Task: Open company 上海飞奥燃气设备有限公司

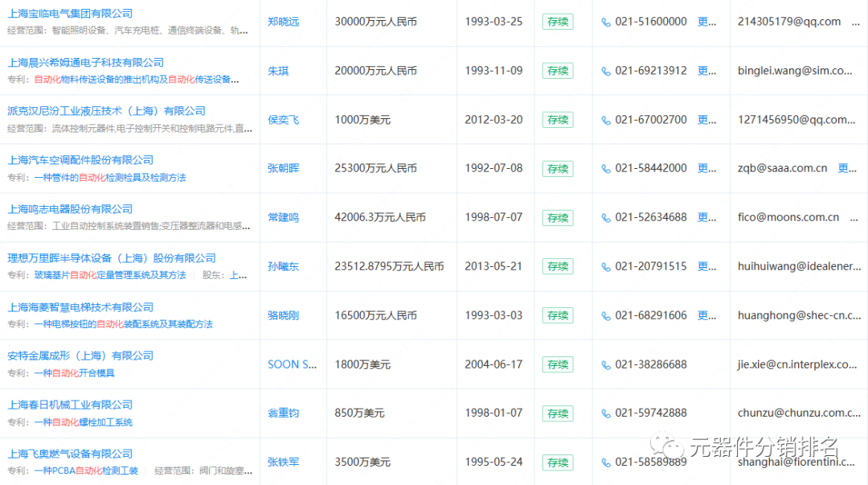Action: [x=70, y=454]
